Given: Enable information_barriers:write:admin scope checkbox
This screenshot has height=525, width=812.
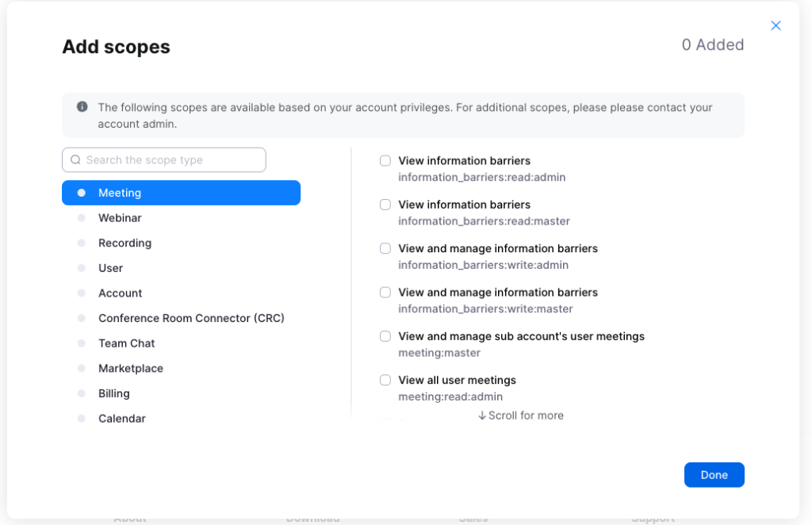Looking at the screenshot, I should coord(385,248).
